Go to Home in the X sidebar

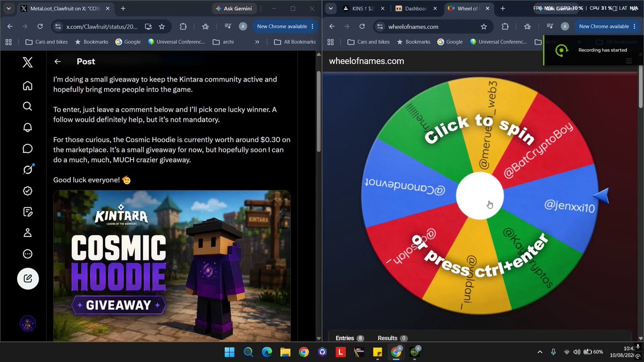(27, 86)
